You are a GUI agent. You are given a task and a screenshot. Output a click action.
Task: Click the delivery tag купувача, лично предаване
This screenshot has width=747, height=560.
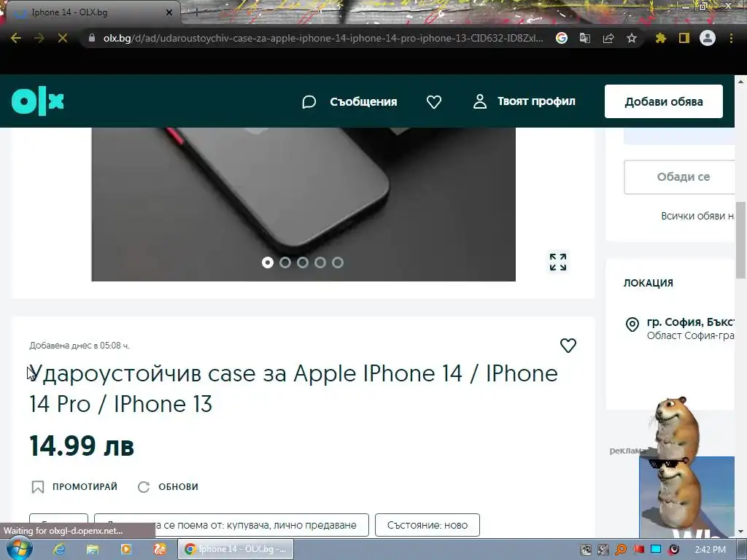tap(231, 525)
